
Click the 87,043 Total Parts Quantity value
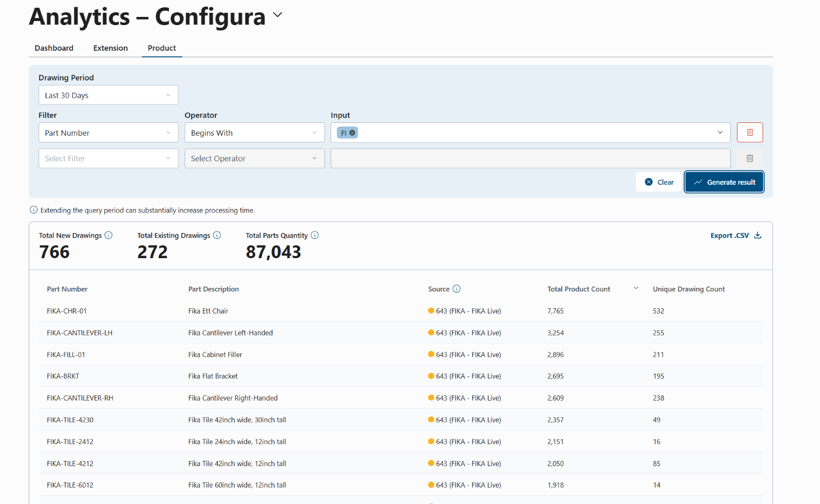click(x=274, y=252)
